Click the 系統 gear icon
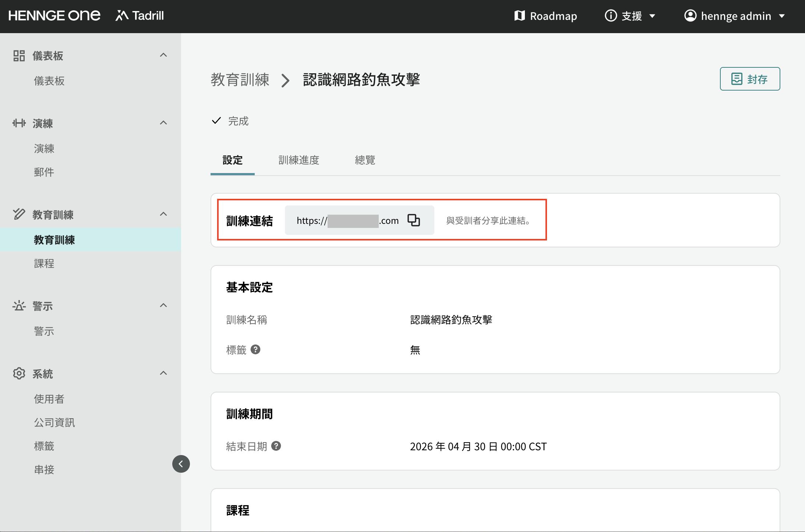Viewport: 805px width, 532px height. pyautogui.click(x=19, y=373)
